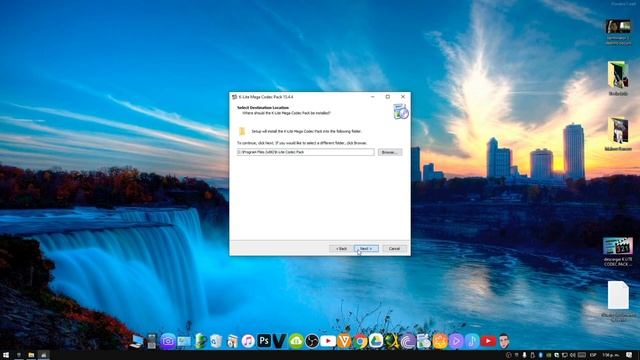Open the orange V icon in the dock
This screenshot has height=360, width=640.
tap(344, 341)
